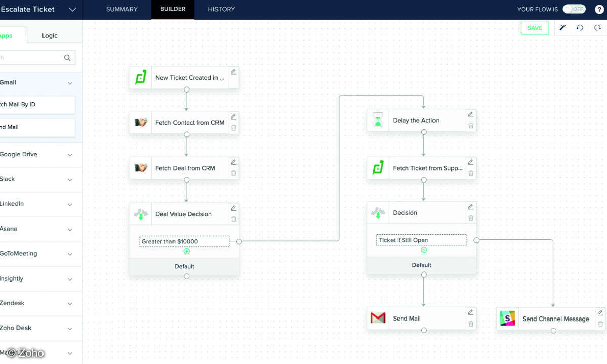Edit the Fetch Contact from CRM node
The height and width of the screenshot is (364, 607).
point(233,116)
